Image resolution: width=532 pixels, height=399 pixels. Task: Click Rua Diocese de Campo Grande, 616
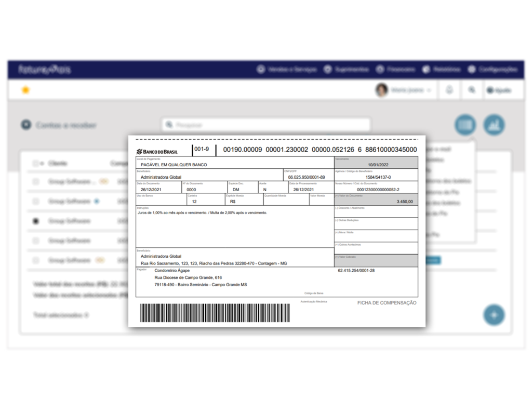pyautogui.click(x=188, y=277)
